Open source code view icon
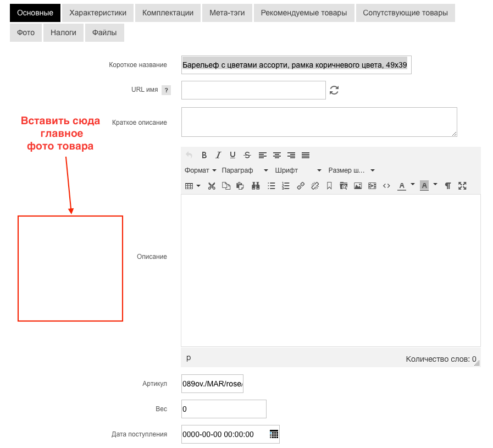493x448 pixels. [386, 186]
